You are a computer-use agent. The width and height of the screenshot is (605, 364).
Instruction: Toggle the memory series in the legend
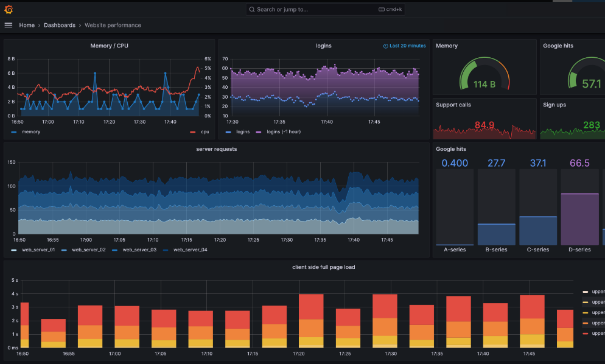pyautogui.click(x=30, y=131)
